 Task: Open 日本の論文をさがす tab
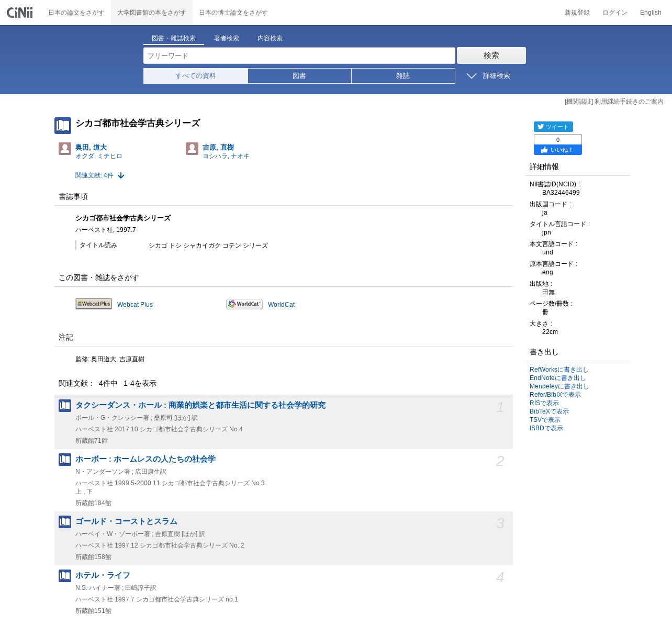(x=76, y=13)
